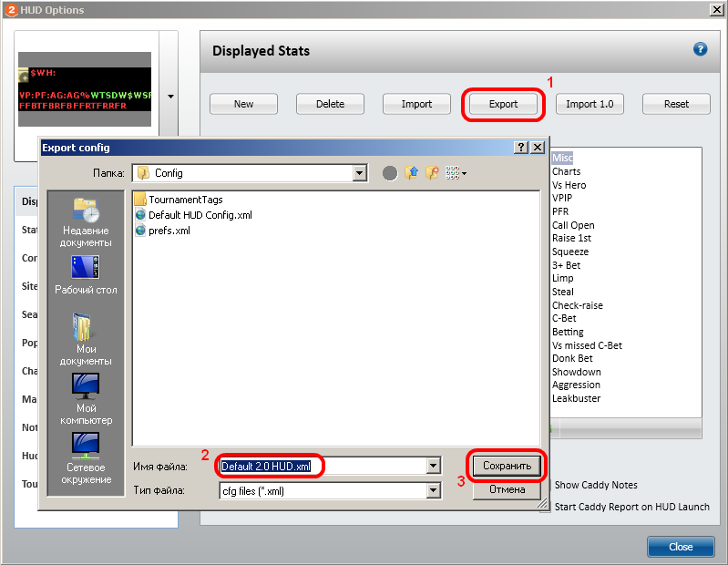Open the HUD preview dropdown arrow
Screen dimensions: 728x565
[x=170, y=97]
